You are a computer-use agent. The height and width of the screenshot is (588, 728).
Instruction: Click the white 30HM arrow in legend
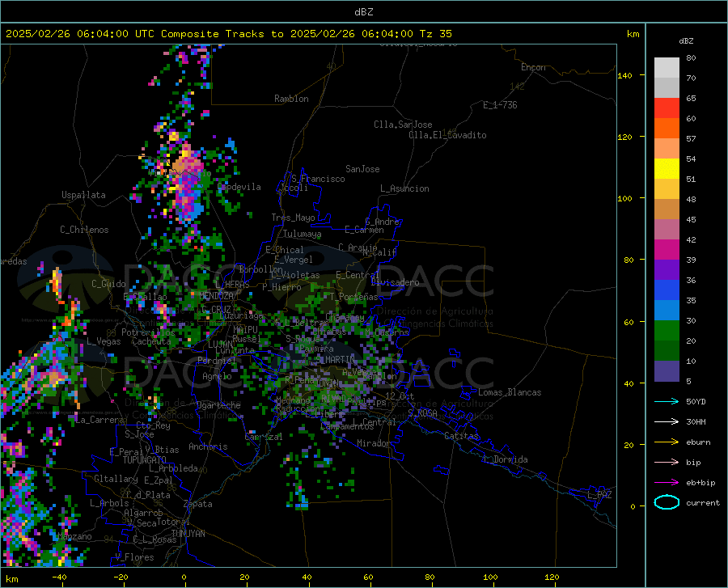[667, 422]
